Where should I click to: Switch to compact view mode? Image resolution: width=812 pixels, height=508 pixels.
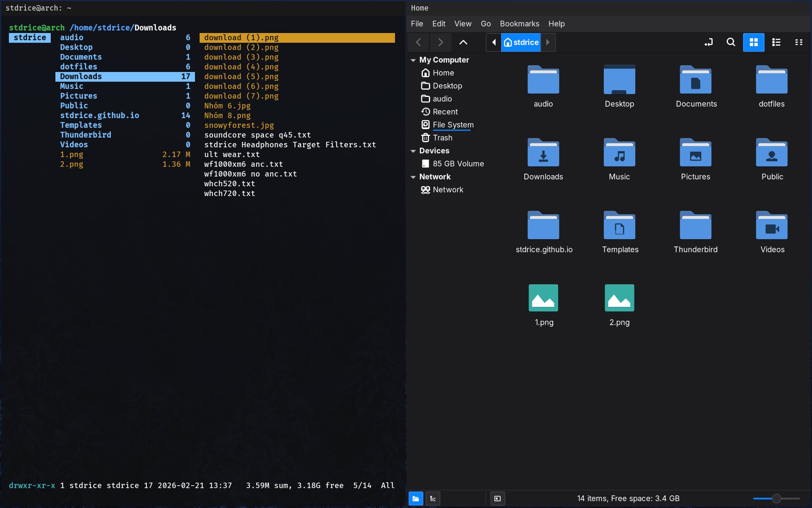[799, 42]
